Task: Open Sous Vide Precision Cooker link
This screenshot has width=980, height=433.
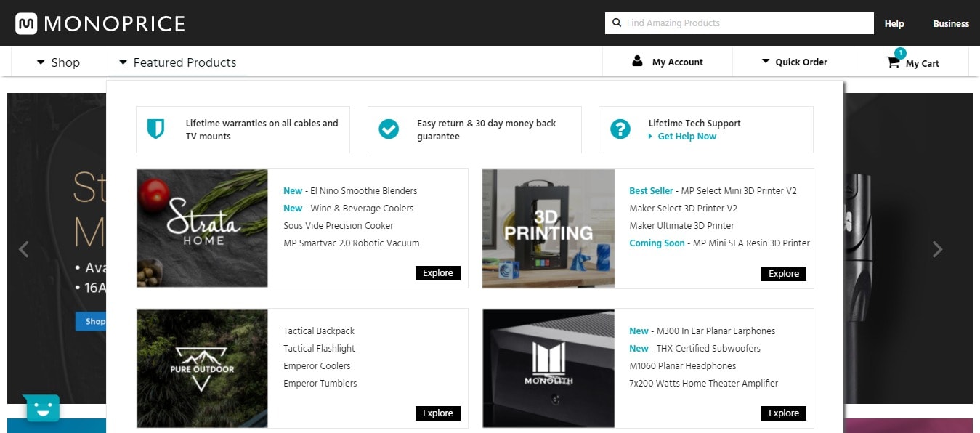Action: coord(339,226)
